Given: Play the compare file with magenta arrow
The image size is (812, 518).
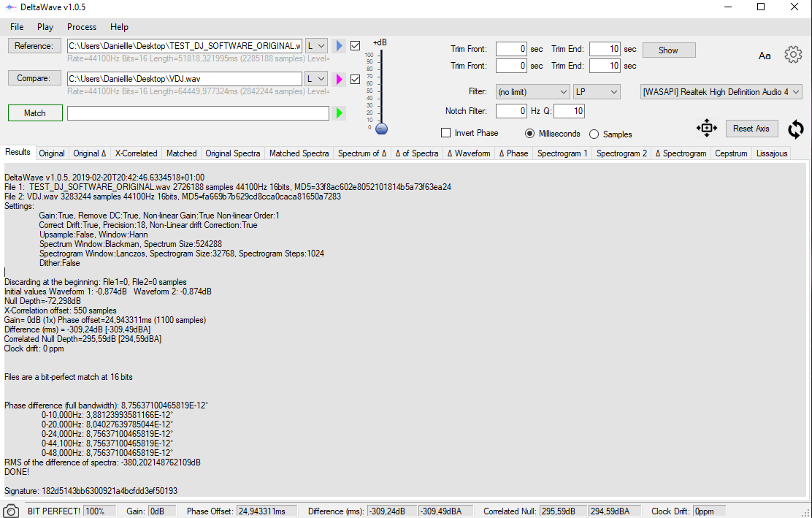Looking at the screenshot, I should [339, 79].
